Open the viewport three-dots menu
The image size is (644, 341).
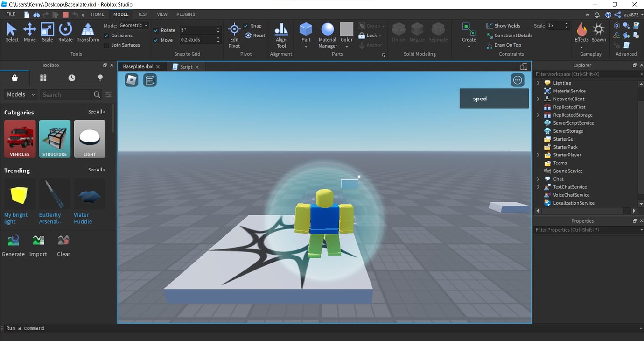pyautogui.click(x=518, y=80)
